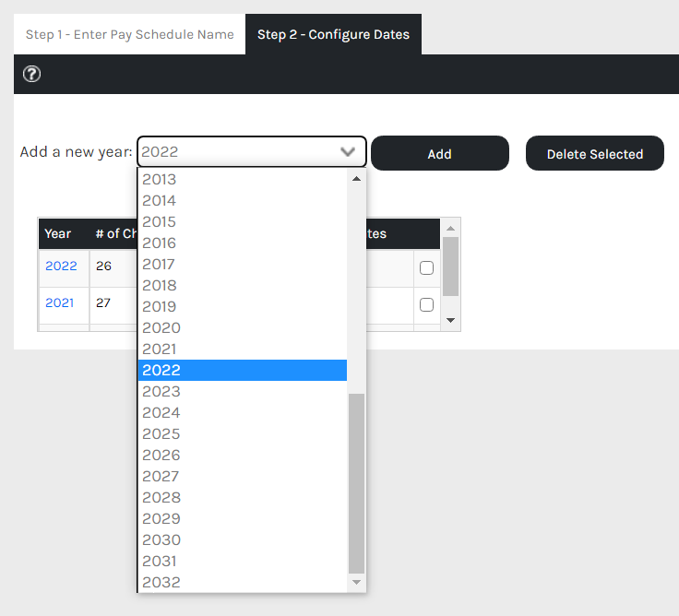
Task: Click the table's vertical scrollbar thumb
Action: 450,267
